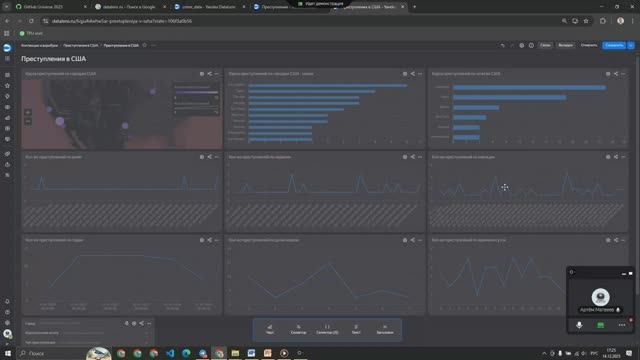Open the second selector dropdown below Город
This screenshot has width=640, height=360.
105,333
